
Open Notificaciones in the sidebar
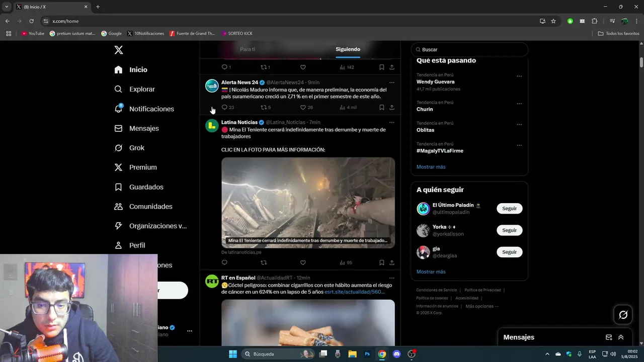144,109
